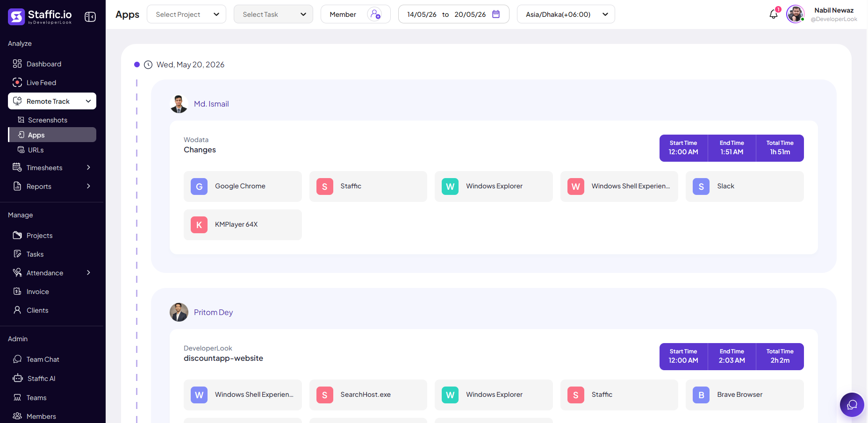Screen dimensions: 868x423
Task: Click the Member add-user icon
Action: tap(375, 14)
